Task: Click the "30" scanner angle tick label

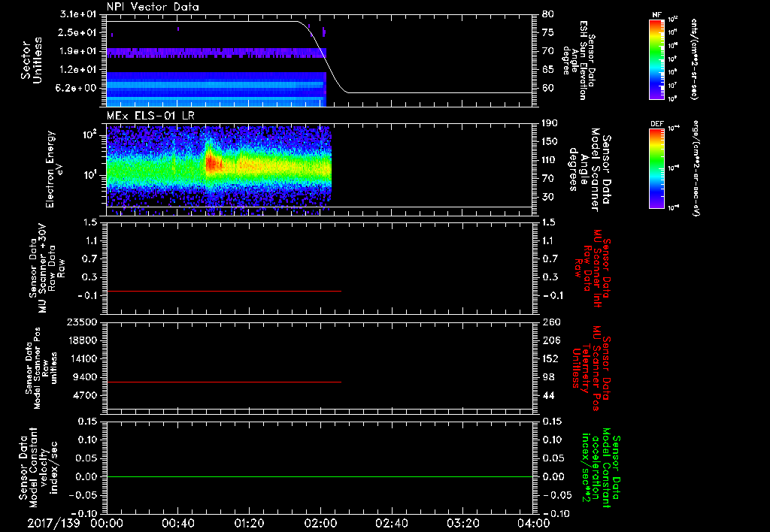Action: (548, 197)
